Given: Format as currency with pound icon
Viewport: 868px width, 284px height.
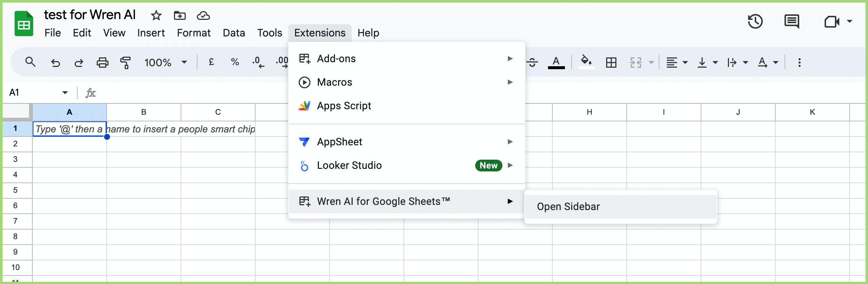Looking at the screenshot, I should tap(211, 62).
